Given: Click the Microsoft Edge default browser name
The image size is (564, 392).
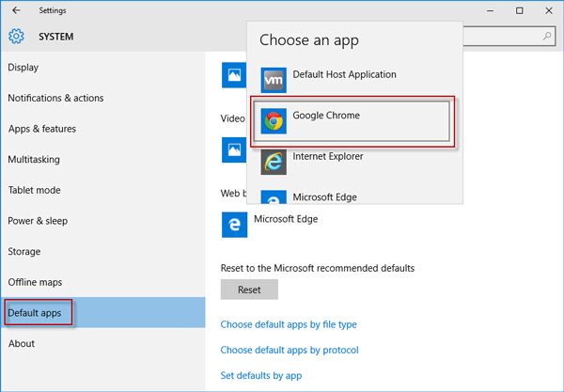Looking at the screenshot, I should coord(286,219).
